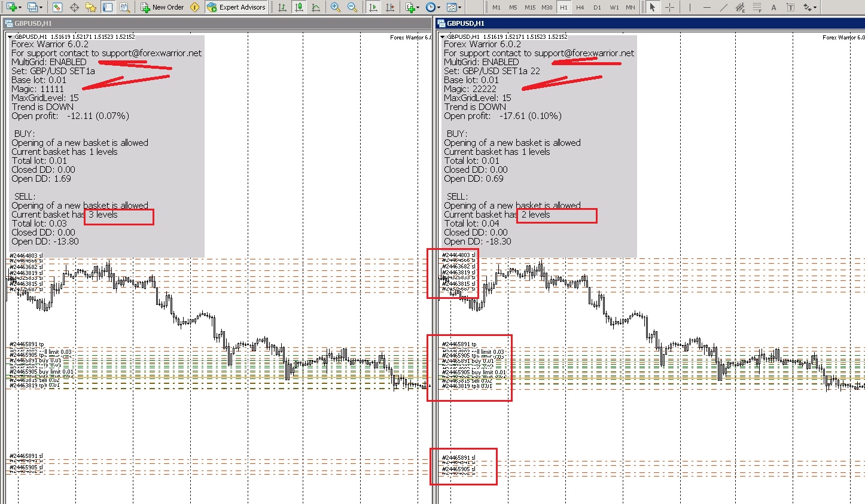Zoom in on the chart

coord(335,7)
